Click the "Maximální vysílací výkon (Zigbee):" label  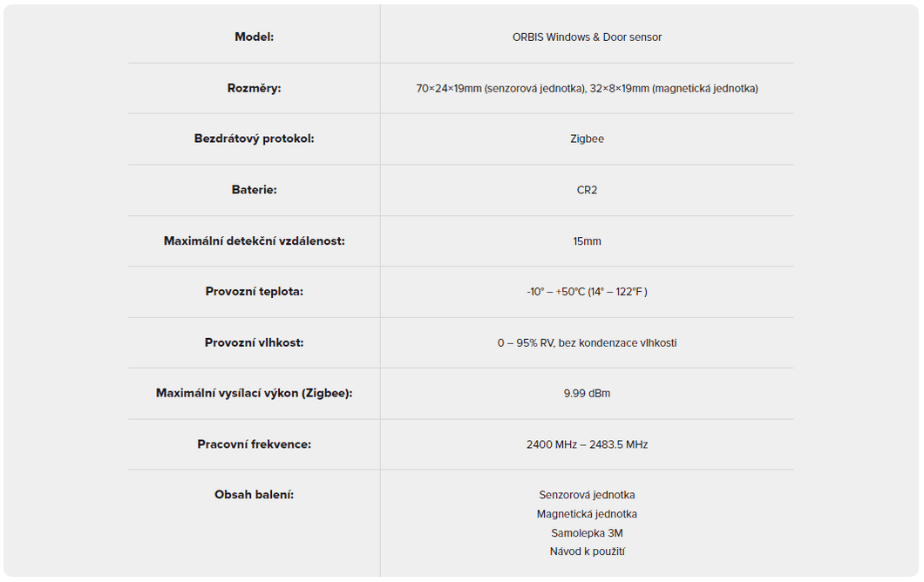254,393
